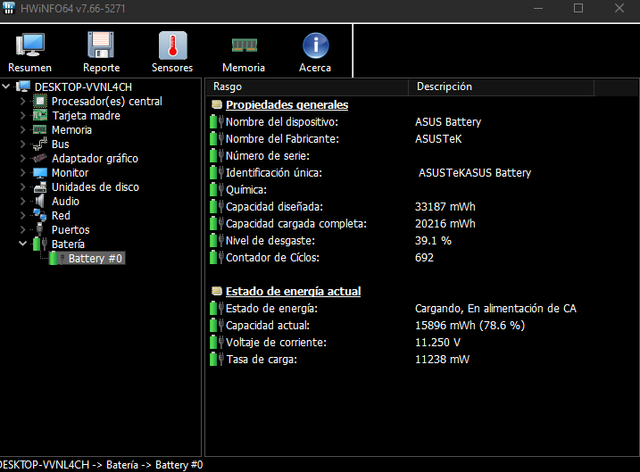Expand the Red tree node
The width and height of the screenshot is (640, 472).
23,216
